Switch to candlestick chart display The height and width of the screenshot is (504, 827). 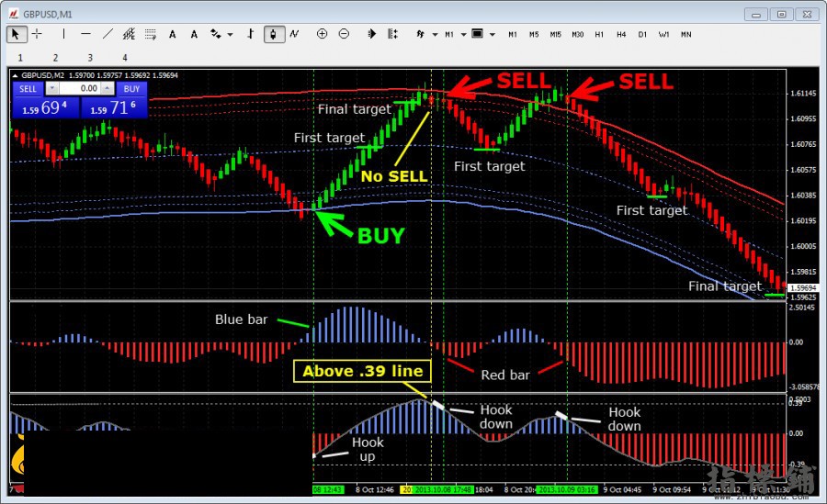[273, 34]
